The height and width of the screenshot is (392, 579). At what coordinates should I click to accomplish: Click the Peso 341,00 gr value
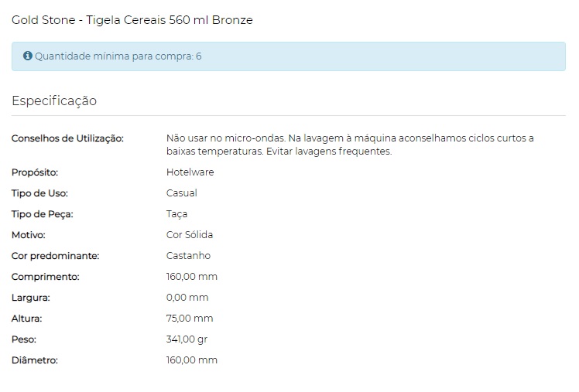pos(187,339)
